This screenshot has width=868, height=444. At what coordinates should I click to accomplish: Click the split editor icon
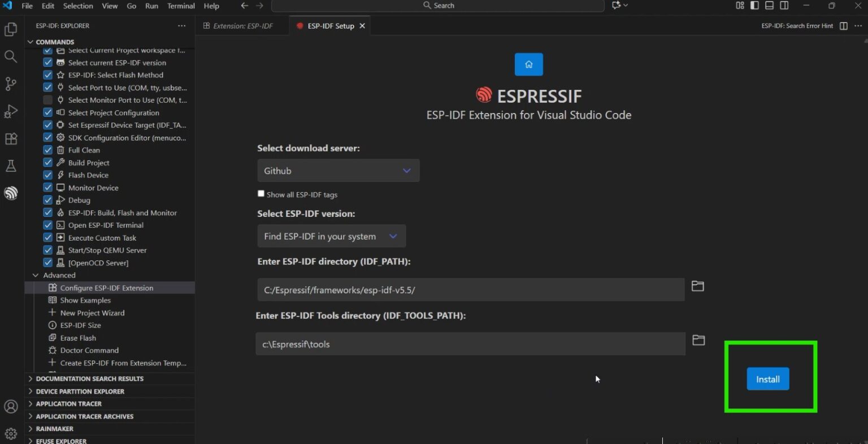pos(844,26)
